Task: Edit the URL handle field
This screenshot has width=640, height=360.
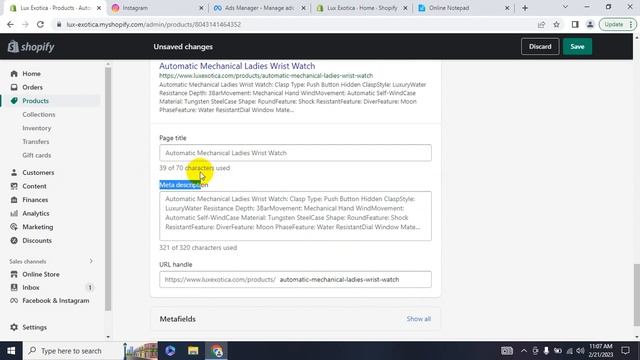Action: (296, 280)
